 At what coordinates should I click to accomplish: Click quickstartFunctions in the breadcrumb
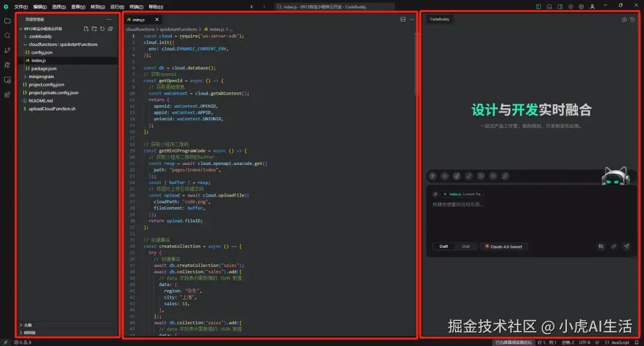click(x=178, y=30)
